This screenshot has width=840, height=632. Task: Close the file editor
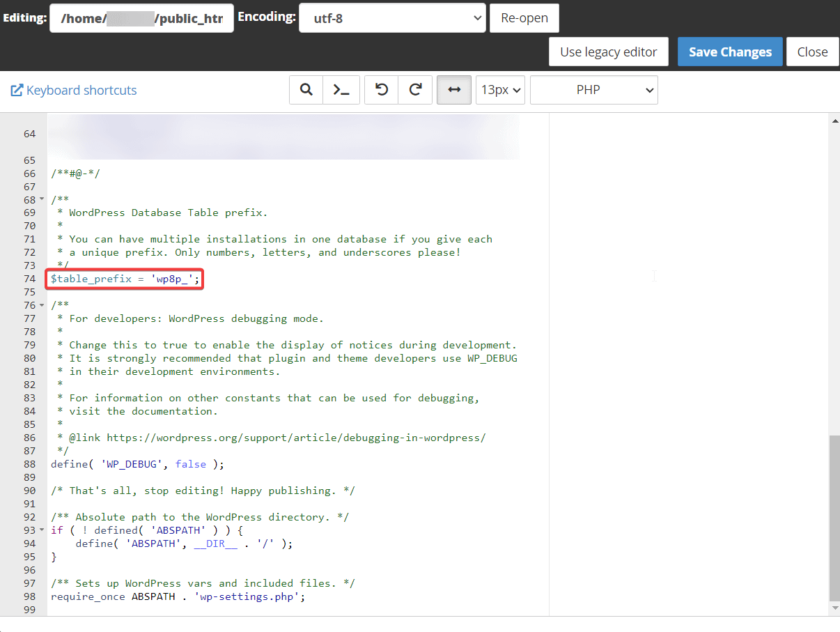point(812,52)
